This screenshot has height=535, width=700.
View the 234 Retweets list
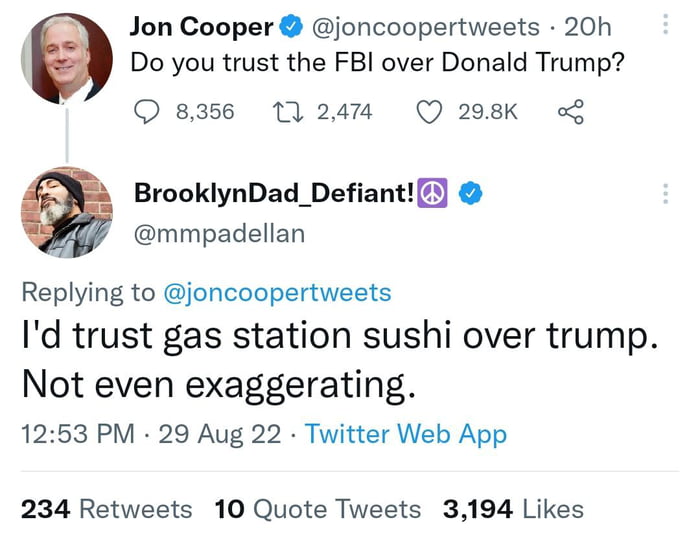(x=106, y=508)
